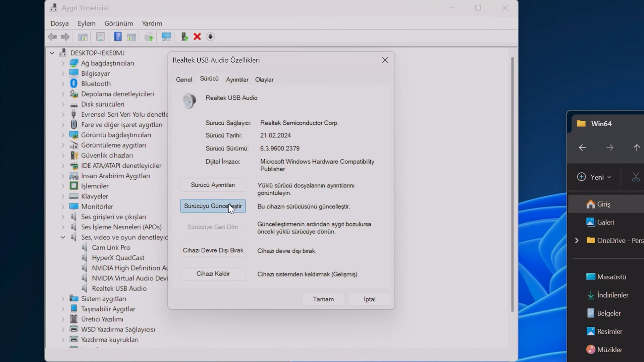Viewport: 644px width, 362px height.
Task: Click the red X uninstall device icon
Action: (197, 37)
